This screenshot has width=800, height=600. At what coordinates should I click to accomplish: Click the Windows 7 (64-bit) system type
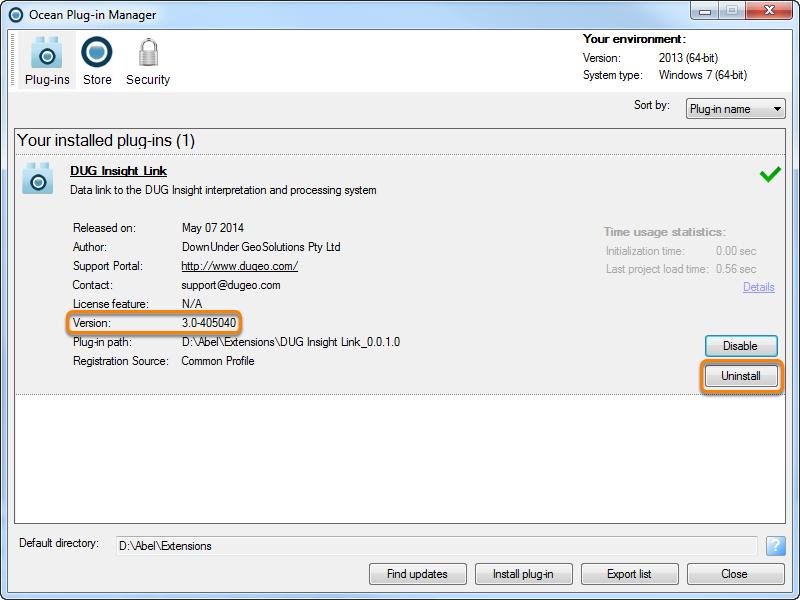click(x=703, y=75)
